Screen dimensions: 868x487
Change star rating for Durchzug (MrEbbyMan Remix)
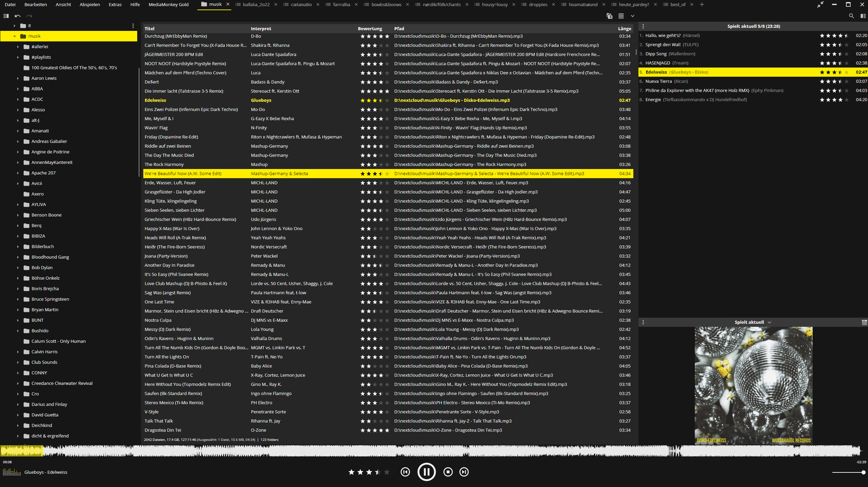click(x=375, y=36)
